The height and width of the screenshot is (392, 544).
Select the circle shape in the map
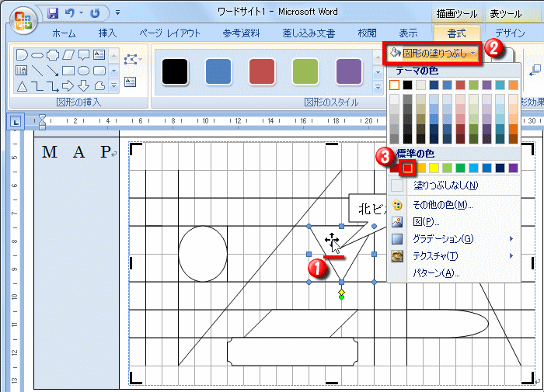click(x=203, y=254)
